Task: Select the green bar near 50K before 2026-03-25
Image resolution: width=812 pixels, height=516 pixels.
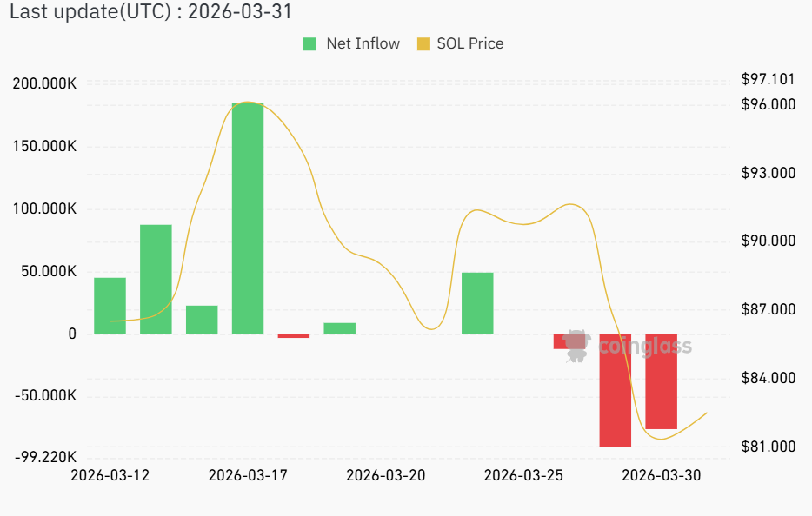Action: [477, 303]
